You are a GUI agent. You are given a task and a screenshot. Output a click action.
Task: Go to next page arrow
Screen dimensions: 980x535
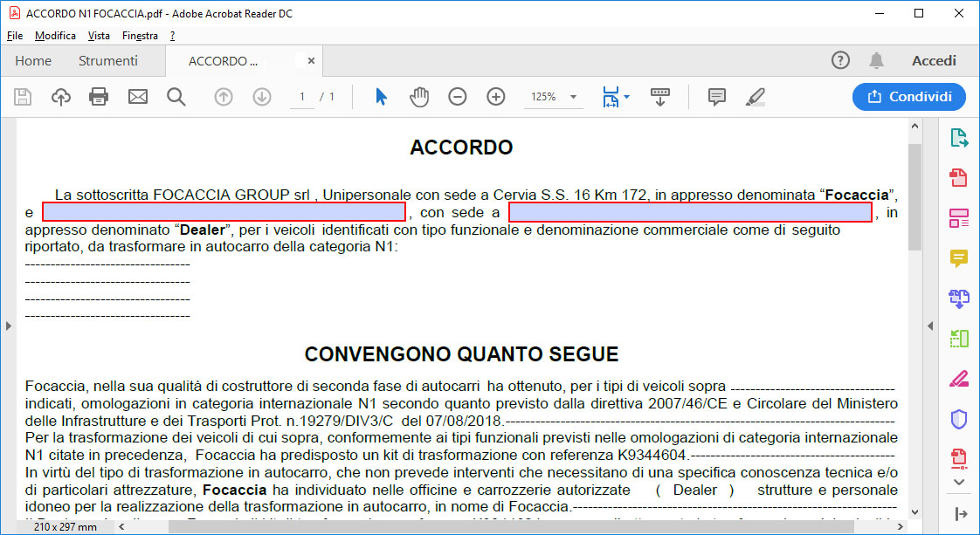(x=262, y=97)
